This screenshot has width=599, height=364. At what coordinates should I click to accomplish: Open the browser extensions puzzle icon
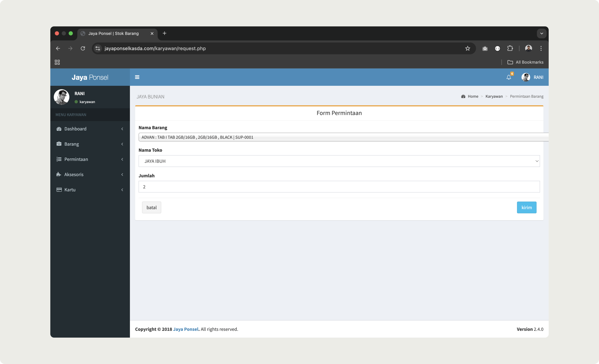click(510, 48)
